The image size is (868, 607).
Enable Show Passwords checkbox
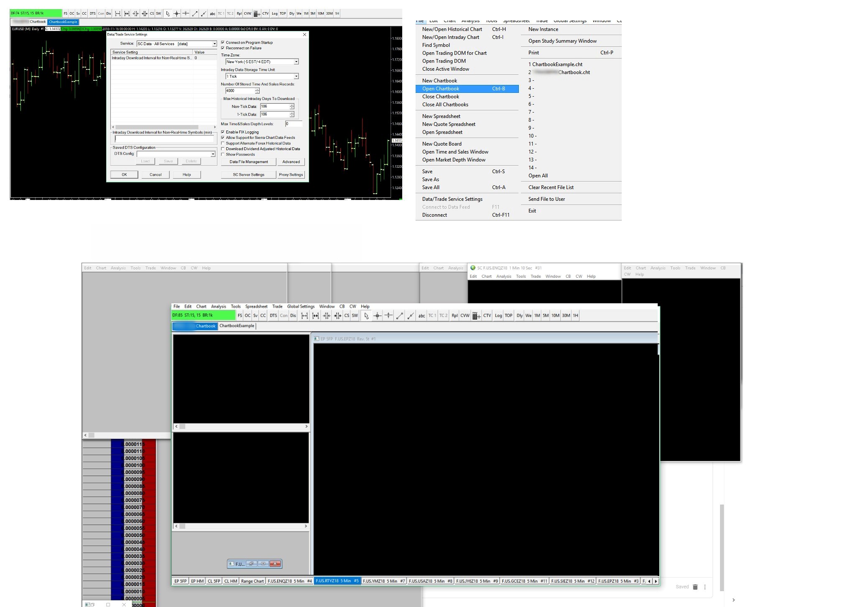click(x=223, y=154)
